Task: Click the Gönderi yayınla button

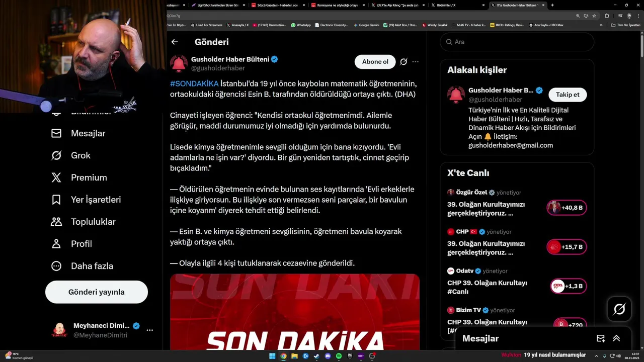Action: [x=97, y=292]
